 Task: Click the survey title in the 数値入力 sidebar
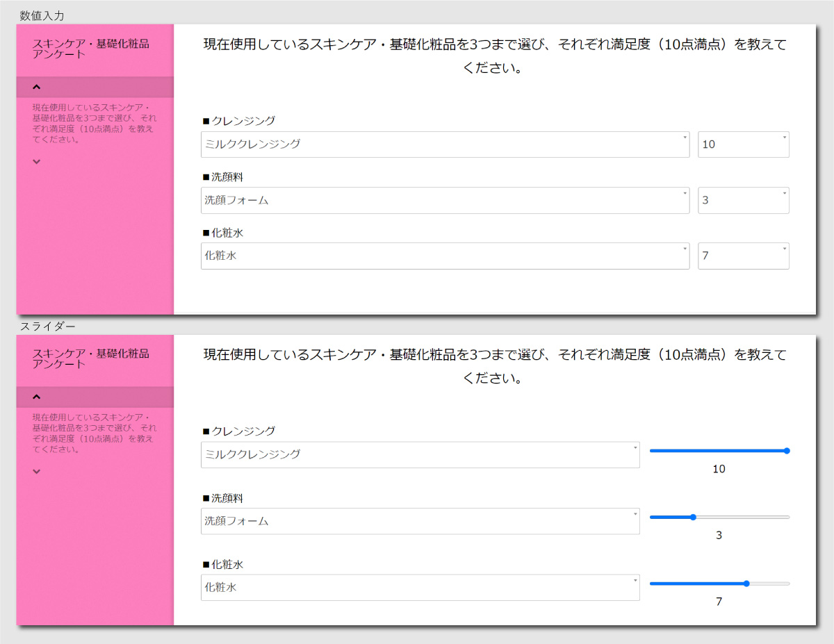point(91,49)
